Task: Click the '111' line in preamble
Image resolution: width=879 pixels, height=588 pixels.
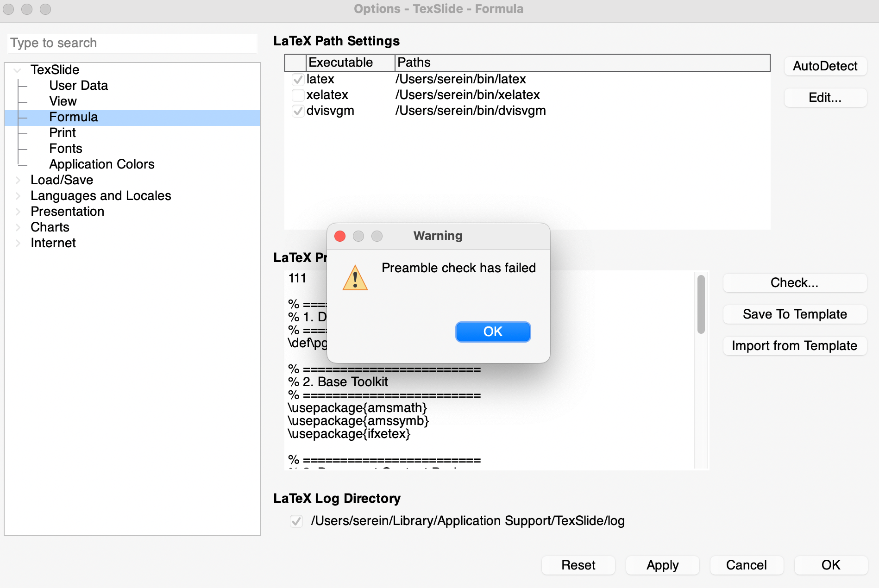Action: coord(297,278)
